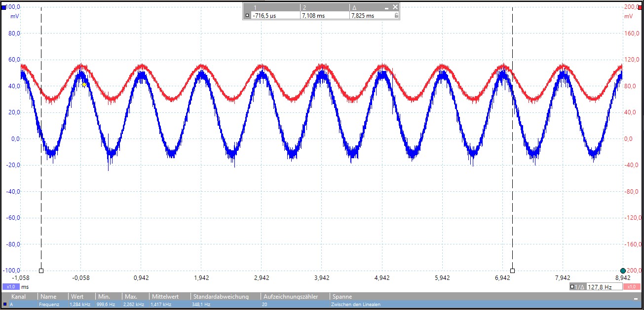Click the red channel B square at top-right
This screenshot has width=644, height=310.
tap(641, 7)
